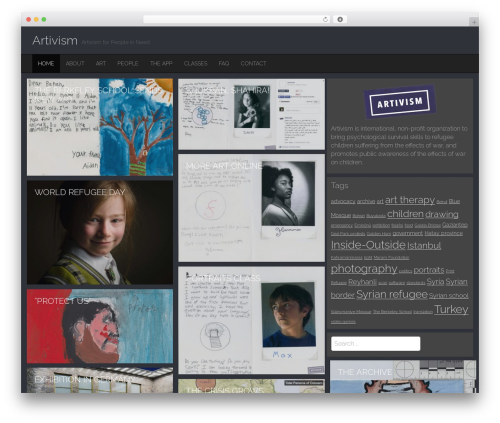Open the FAQ menu item
This screenshot has width=500, height=423.
point(224,63)
